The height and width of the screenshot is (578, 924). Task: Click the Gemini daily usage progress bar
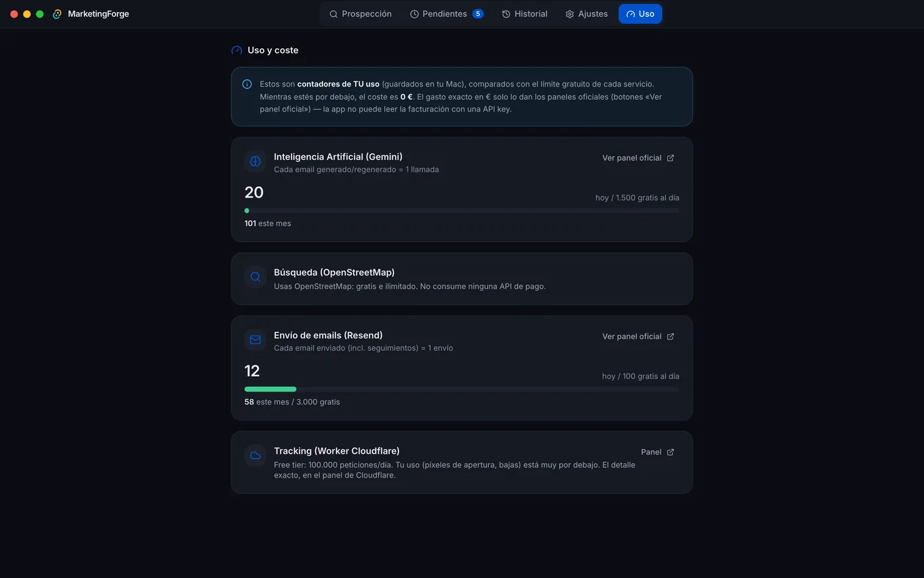(x=462, y=211)
